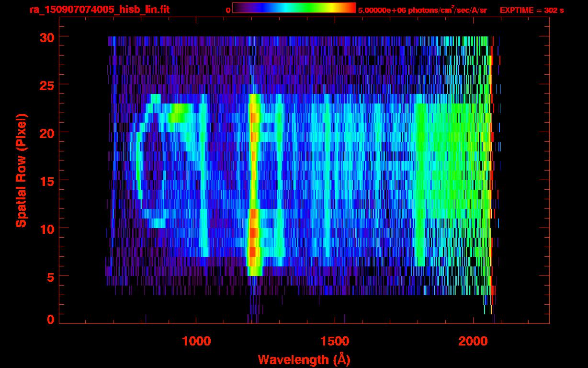Click the file name ra_150907074005_hisb_lin.fit
Image resolution: width=588 pixels, height=368 pixels.
click(x=99, y=10)
